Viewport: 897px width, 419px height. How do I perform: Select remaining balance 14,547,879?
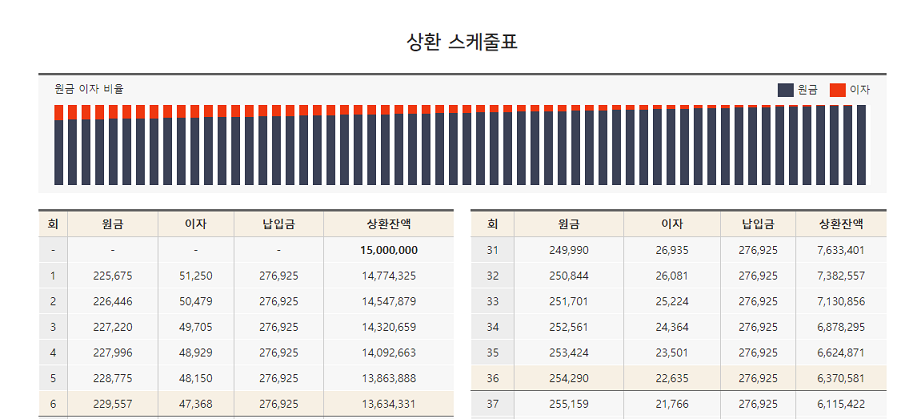[x=389, y=301]
